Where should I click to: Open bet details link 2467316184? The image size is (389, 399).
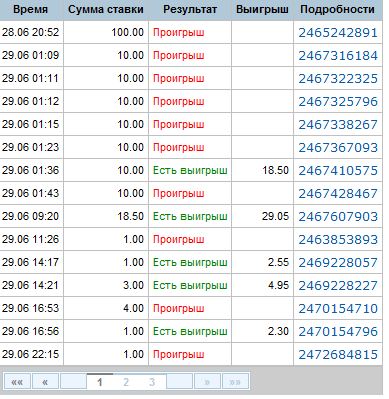click(x=338, y=56)
